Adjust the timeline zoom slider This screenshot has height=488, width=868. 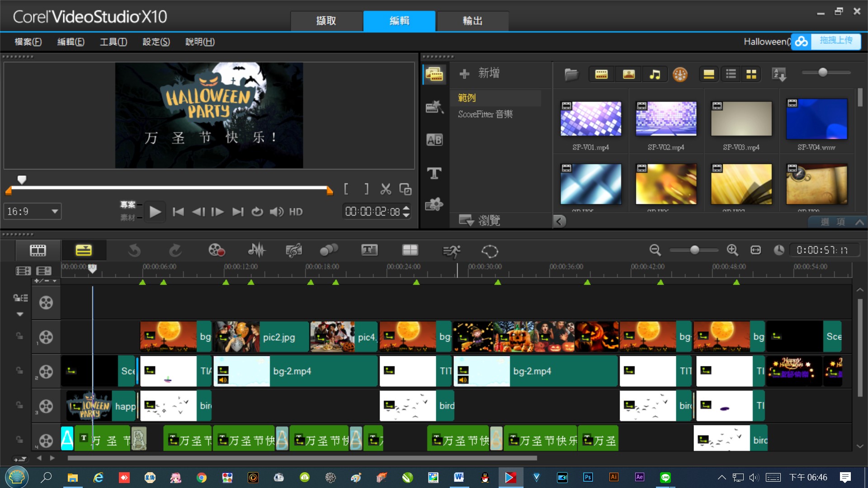tap(694, 250)
